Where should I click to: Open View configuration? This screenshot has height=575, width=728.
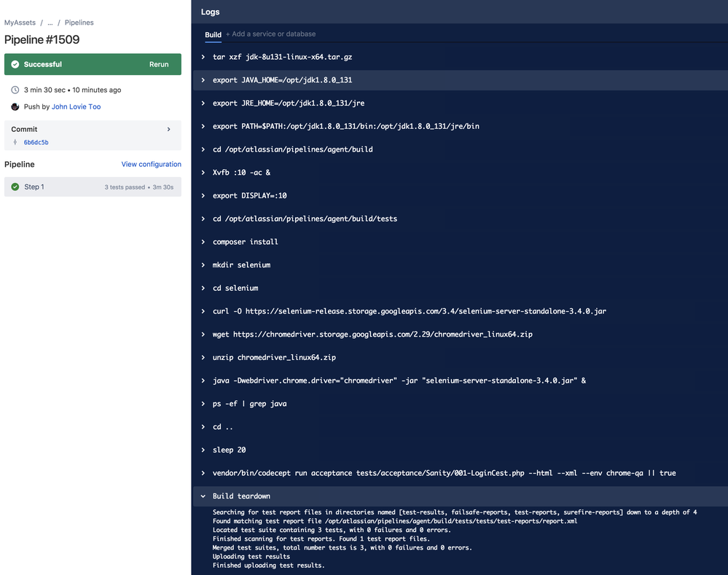(x=151, y=164)
